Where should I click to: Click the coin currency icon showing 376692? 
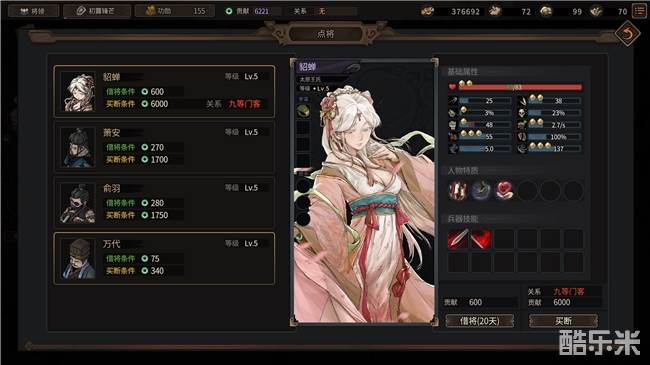click(428, 11)
